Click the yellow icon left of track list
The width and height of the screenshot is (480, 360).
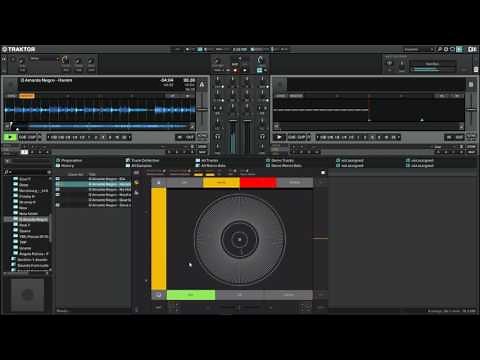coord(136,183)
